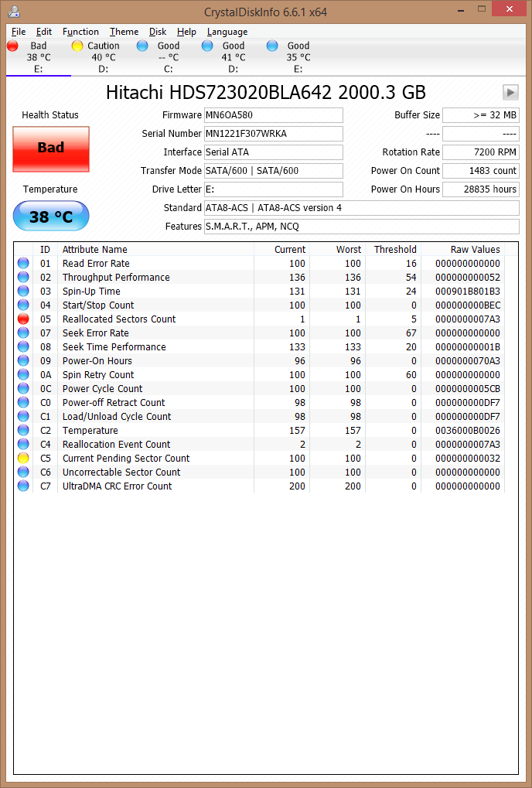Click the Interface field Serial ATA
Viewport: 532px width, 788px height.
(273, 152)
